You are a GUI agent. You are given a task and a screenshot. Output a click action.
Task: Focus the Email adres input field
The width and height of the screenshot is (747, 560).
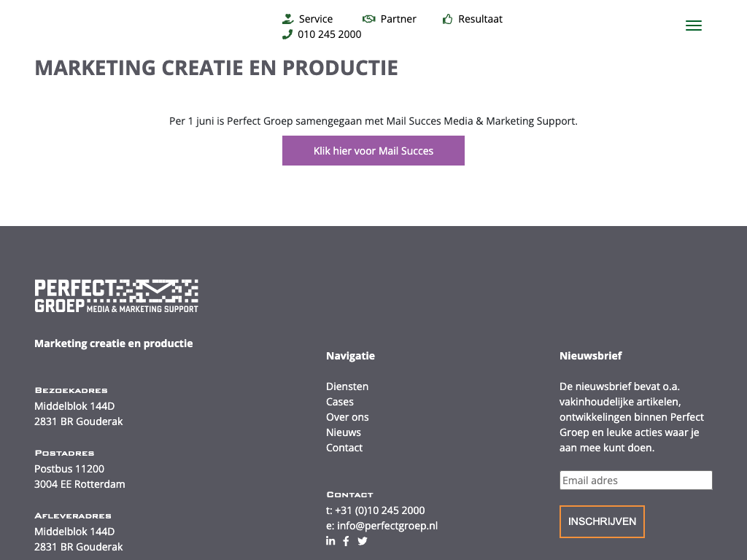coord(635,480)
